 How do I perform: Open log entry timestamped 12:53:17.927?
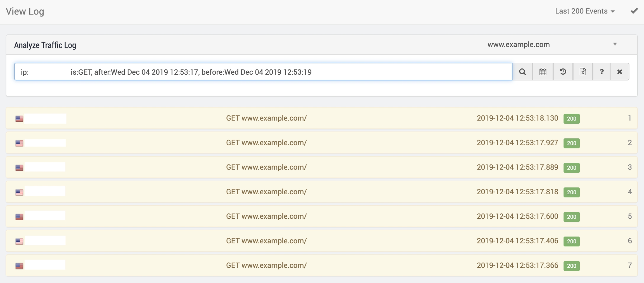coord(517,143)
